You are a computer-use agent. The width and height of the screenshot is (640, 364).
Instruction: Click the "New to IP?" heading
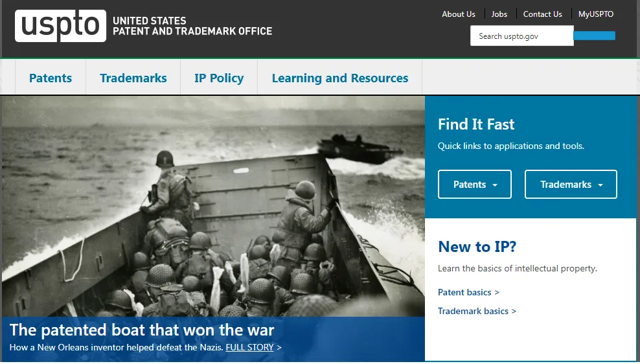coord(477,247)
